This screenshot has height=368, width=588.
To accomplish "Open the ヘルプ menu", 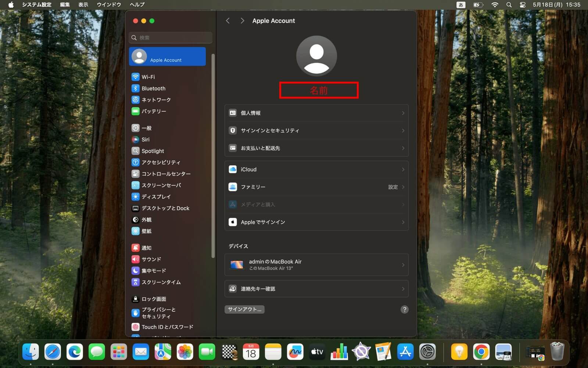I will (x=137, y=5).
